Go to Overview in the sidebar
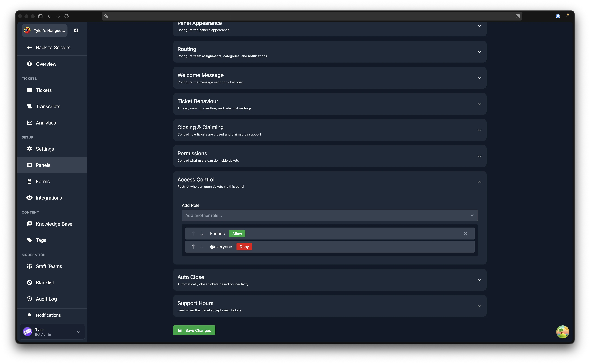 [52, 64]
